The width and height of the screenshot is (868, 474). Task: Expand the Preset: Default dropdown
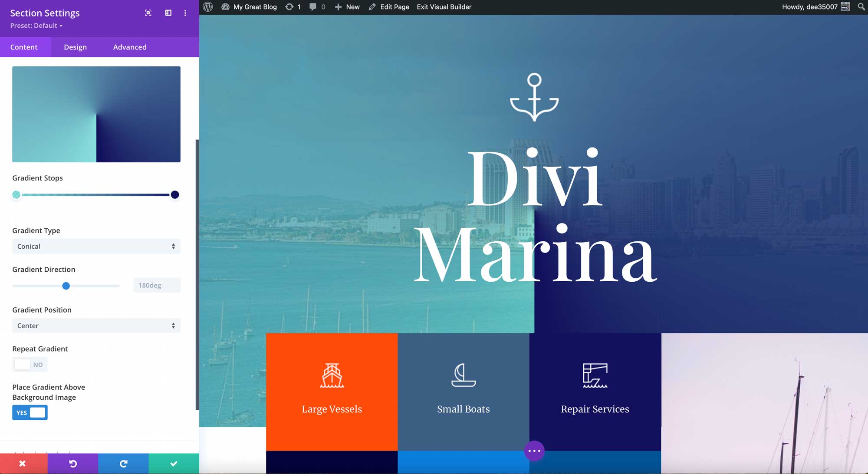click(x=36, y=26)
